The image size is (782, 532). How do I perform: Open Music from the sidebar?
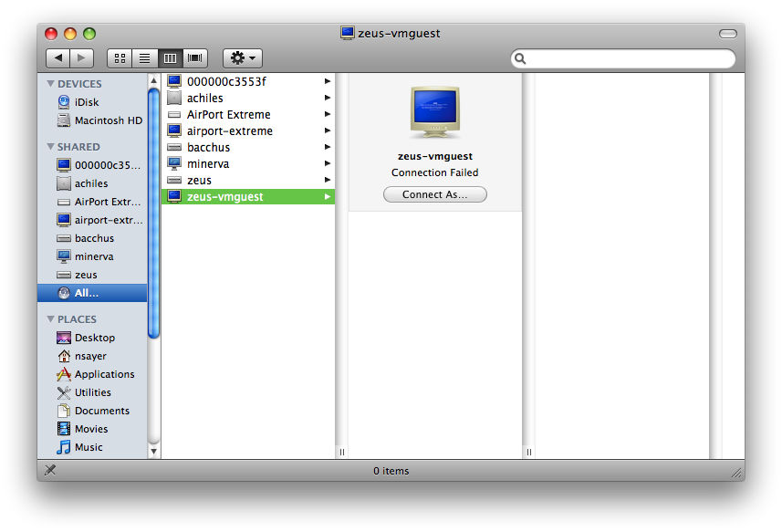pyautogui.click(x=92, y=447)
